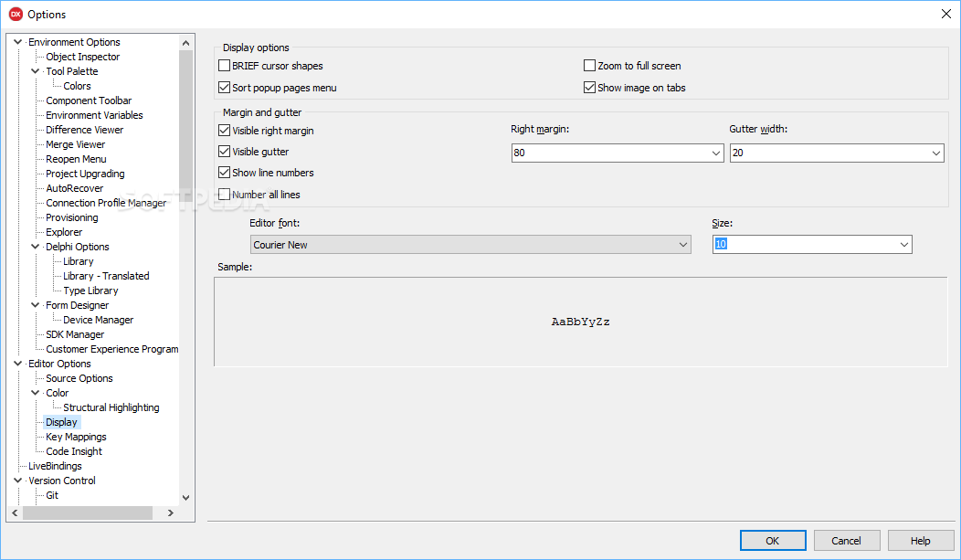Click the tree scroll up arrow

point(185,42)
